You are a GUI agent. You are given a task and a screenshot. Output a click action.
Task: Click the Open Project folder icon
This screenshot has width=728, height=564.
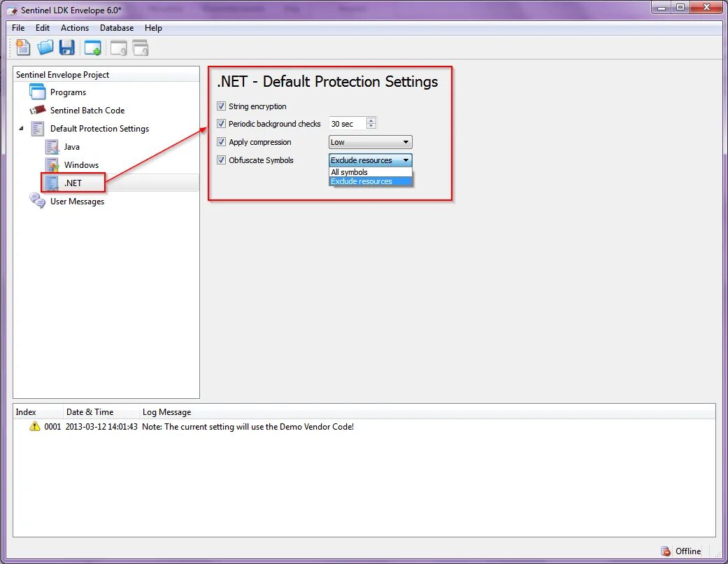45,48
